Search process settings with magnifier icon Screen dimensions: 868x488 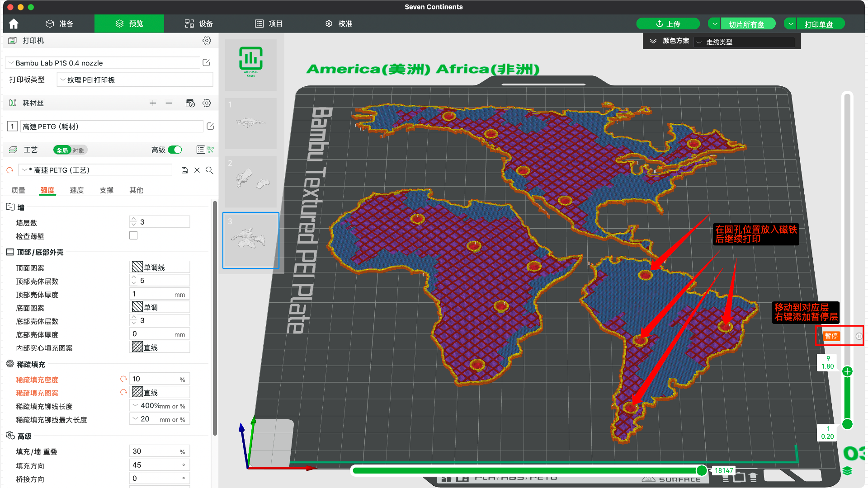coord(209,170)
